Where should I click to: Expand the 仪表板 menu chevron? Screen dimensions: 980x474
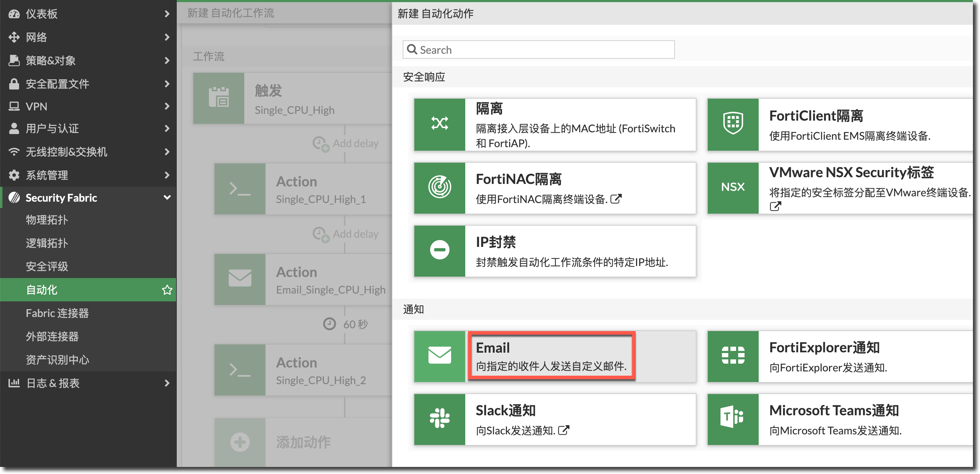pos(167,14)
